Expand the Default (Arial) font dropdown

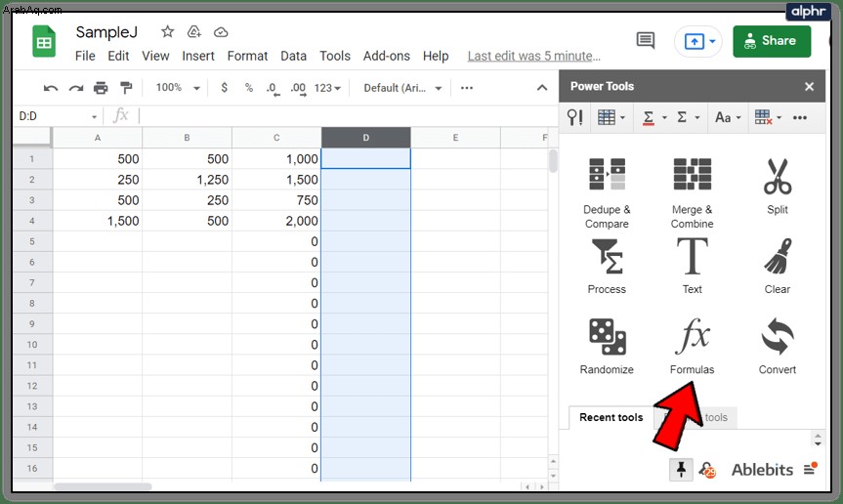pos(402,88)
